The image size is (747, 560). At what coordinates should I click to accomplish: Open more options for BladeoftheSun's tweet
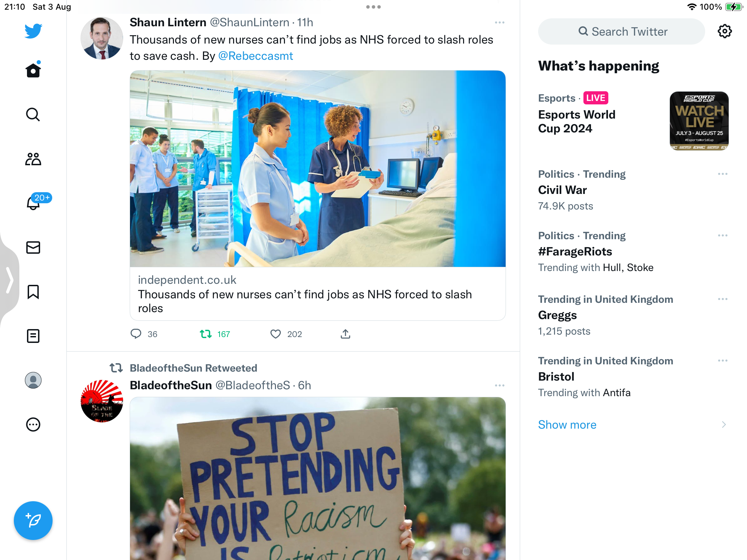500,385
